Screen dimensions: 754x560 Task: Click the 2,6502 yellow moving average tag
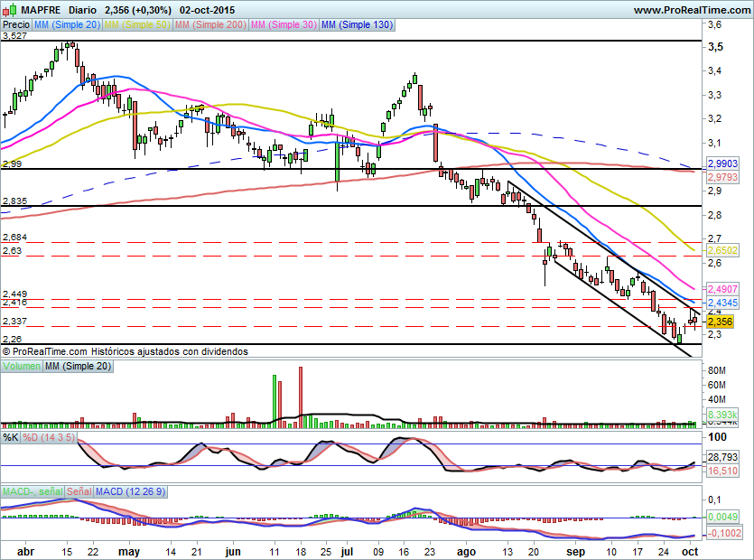(722, 250)
